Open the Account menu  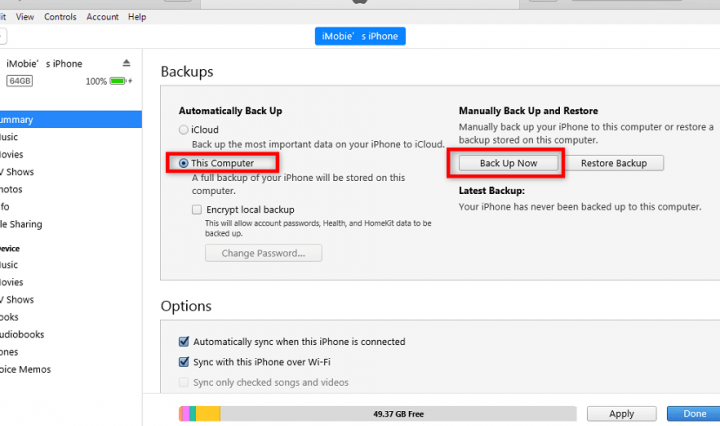coord(102,17)
